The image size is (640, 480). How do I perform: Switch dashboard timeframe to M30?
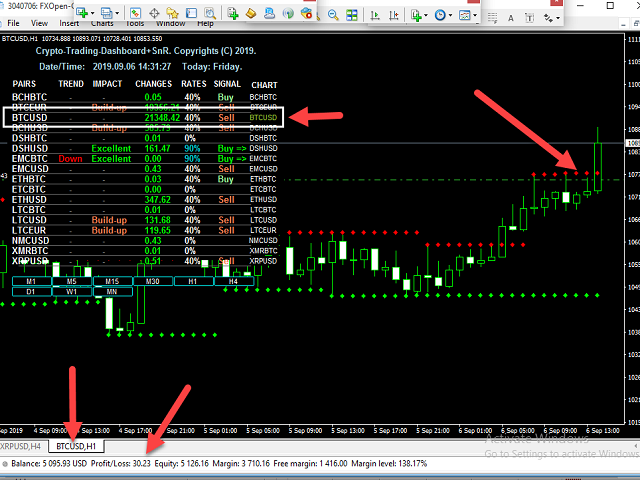tap(153, 281)
